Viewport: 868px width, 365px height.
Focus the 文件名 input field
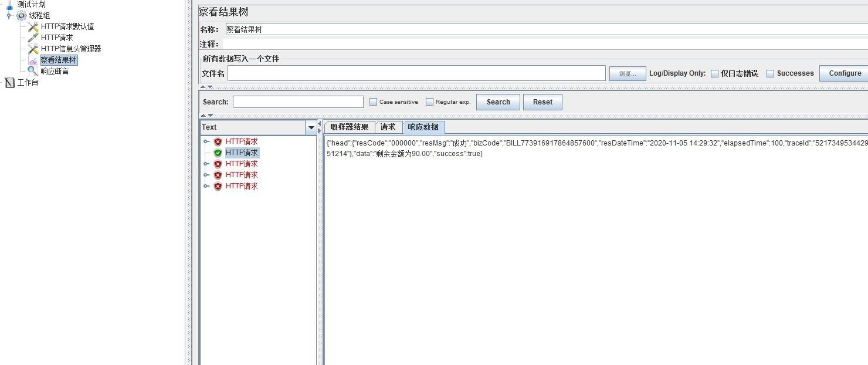coord(416,73)
